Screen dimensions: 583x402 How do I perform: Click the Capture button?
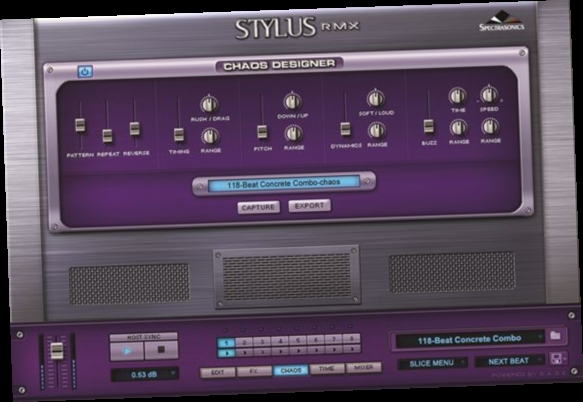[258, 208]
